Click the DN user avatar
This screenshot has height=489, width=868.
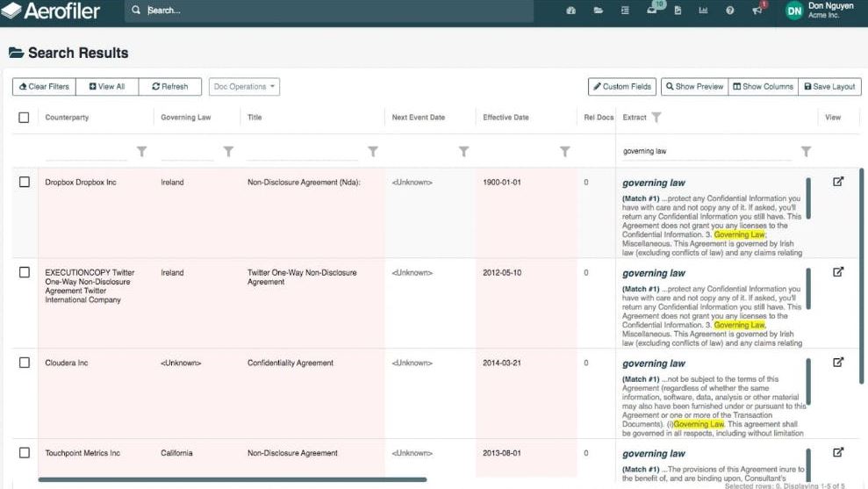794,11
